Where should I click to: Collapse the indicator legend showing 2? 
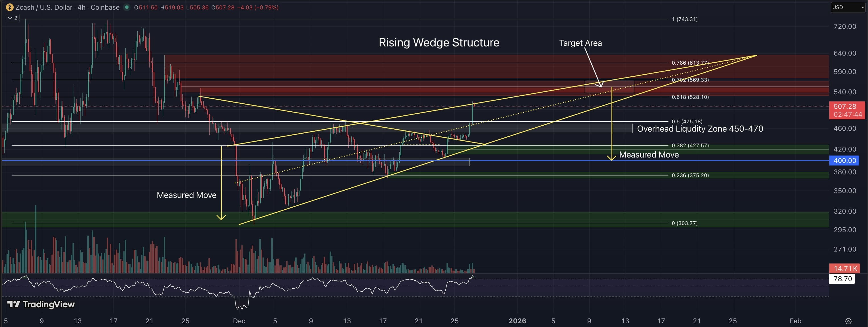13,18
